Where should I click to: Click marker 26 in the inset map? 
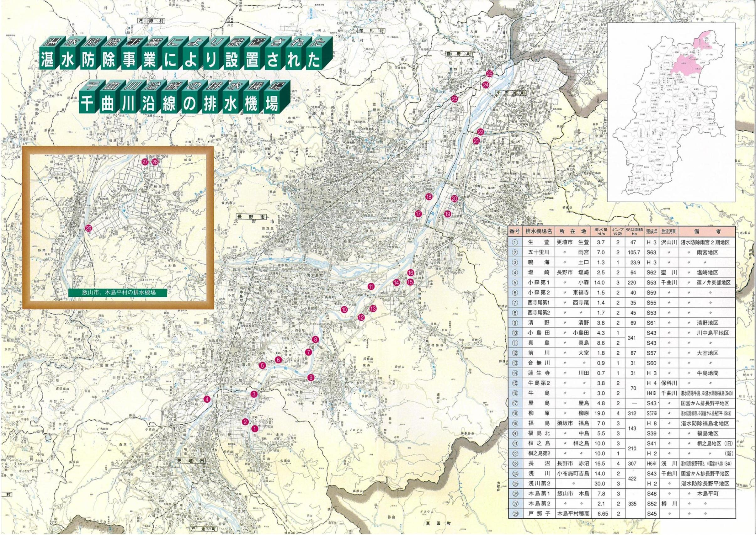pos(88,228)
